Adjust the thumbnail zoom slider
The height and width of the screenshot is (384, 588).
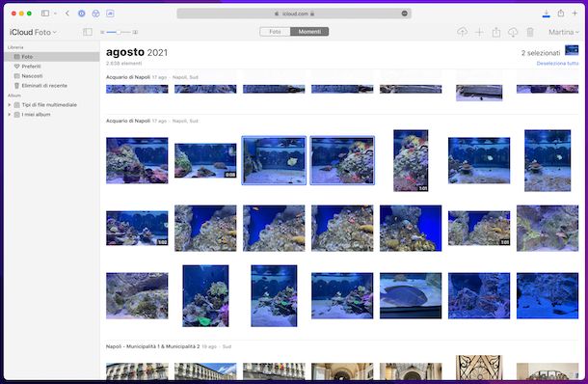[119, 32]
